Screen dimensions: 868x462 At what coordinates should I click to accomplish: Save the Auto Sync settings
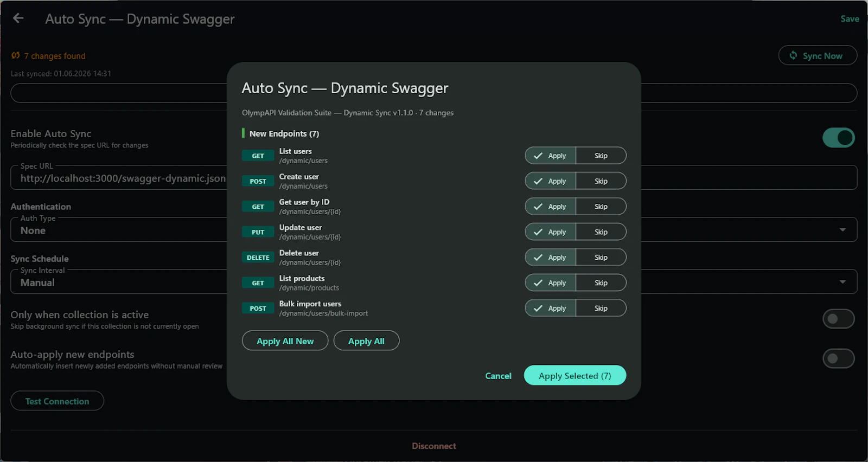tap(850, 18)
